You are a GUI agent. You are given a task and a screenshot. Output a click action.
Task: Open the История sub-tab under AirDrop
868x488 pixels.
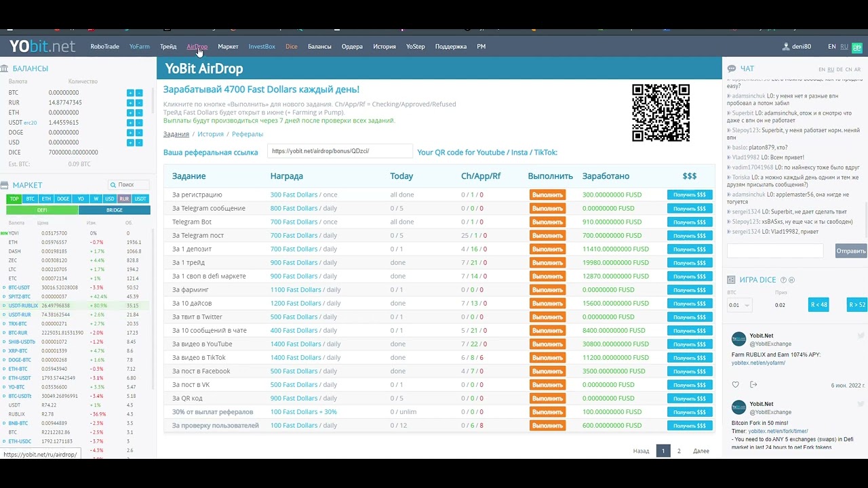tap(210, 134)
